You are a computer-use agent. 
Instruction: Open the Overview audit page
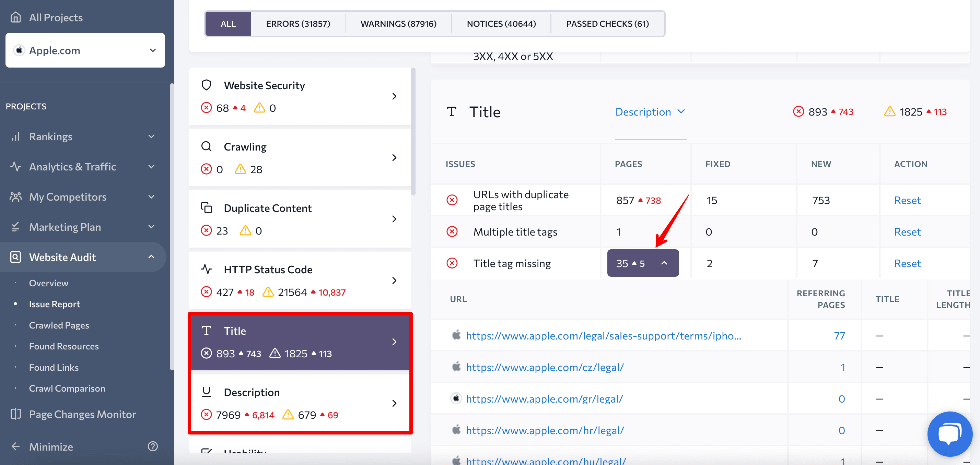coord(49,283)
